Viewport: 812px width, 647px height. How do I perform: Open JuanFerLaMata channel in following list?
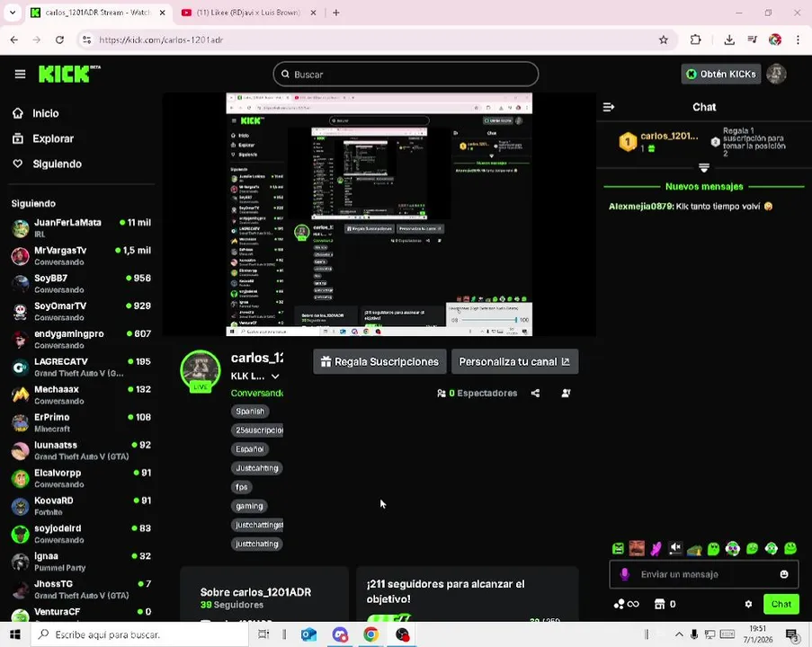tap(81, 227)
